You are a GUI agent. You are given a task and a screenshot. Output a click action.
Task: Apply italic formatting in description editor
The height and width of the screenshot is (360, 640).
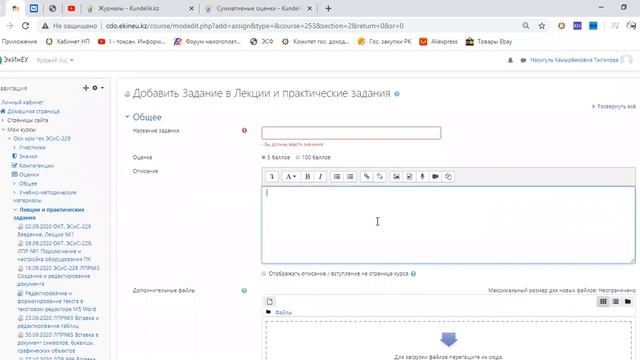click(320, 176)
